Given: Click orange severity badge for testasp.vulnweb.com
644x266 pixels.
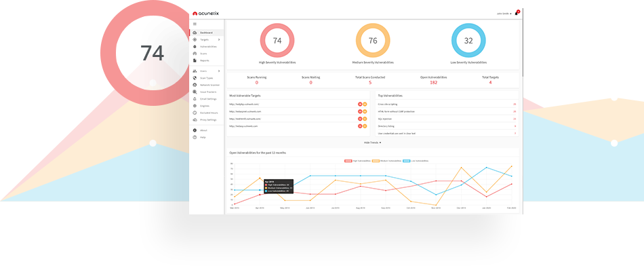Looking at the screenshot, I should (x=365, y=126).
